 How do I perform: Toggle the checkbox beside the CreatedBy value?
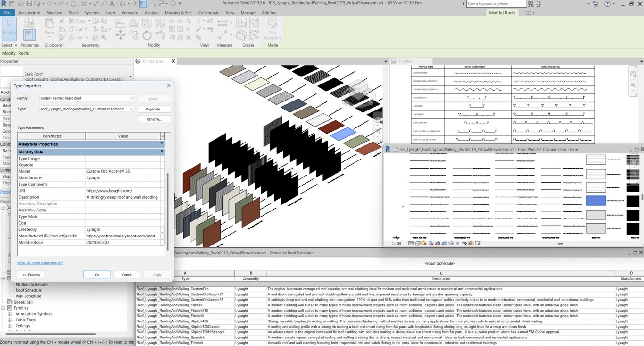click(x=162, y=229)
